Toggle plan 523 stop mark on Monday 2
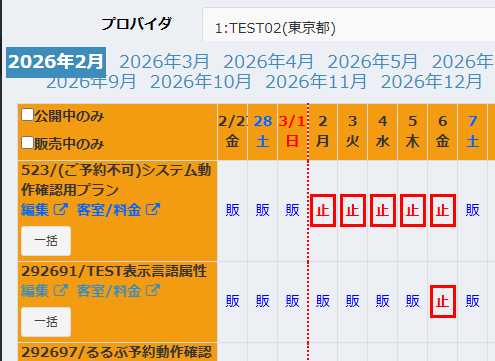The height and width of the screenshot is (361, 495). pyautogui.click(x=323, y=211)
